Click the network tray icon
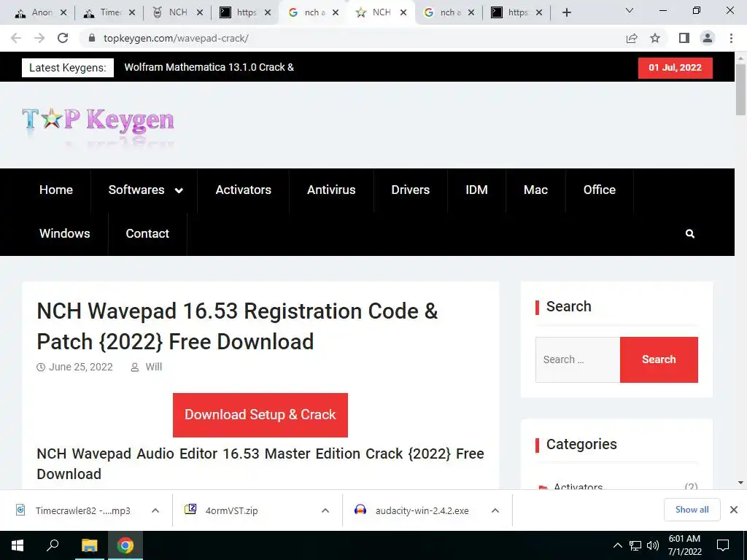Viewport: 747px width, 560px height. point(635,545)
